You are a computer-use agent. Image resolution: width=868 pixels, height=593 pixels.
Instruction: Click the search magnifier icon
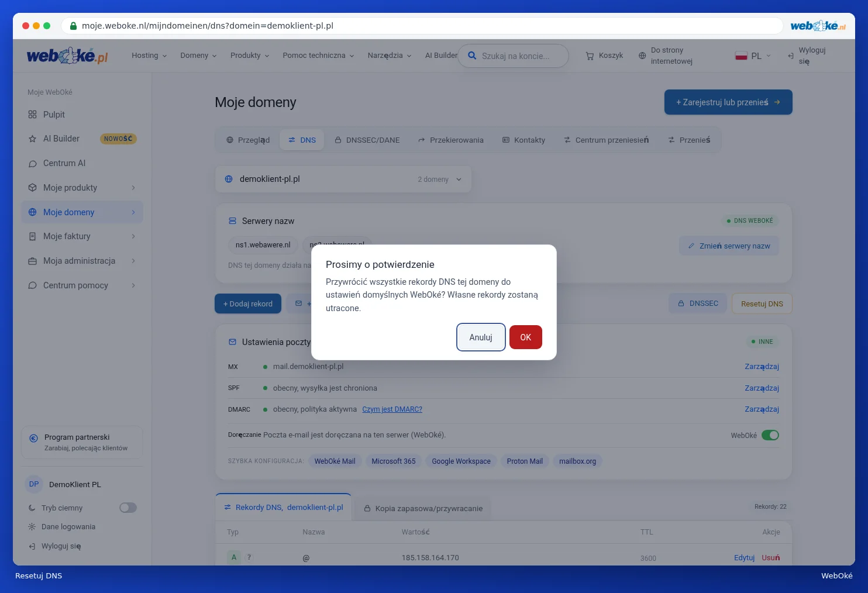(x=472, y=56)
